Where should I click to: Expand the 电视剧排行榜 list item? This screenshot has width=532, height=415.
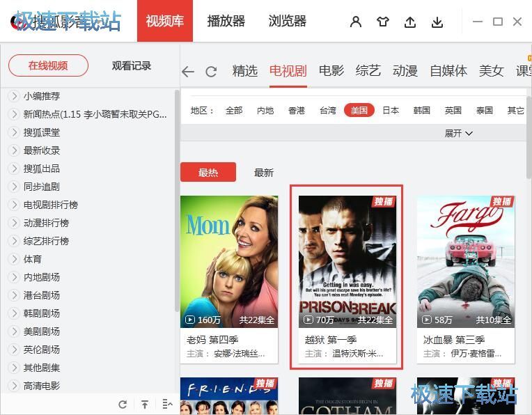13,204
